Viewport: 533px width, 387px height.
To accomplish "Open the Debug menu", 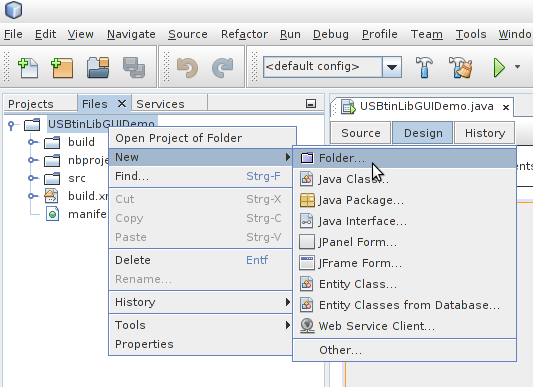I will 331,34.
